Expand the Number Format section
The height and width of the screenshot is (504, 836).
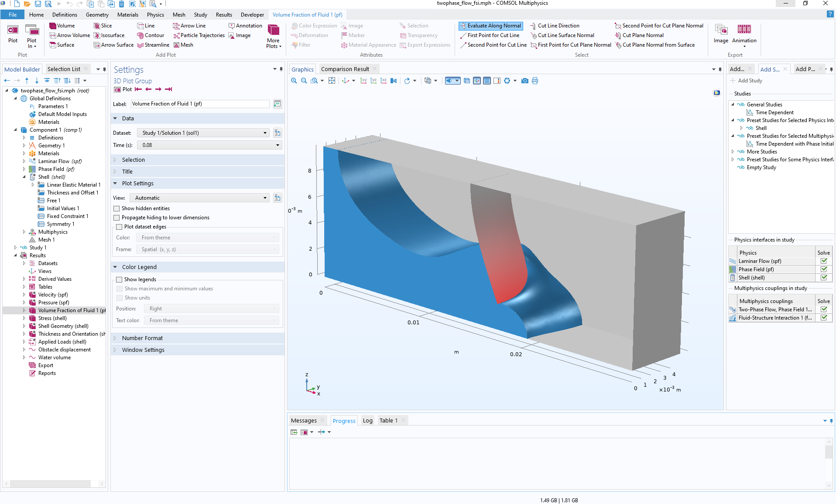click(143, 338)
